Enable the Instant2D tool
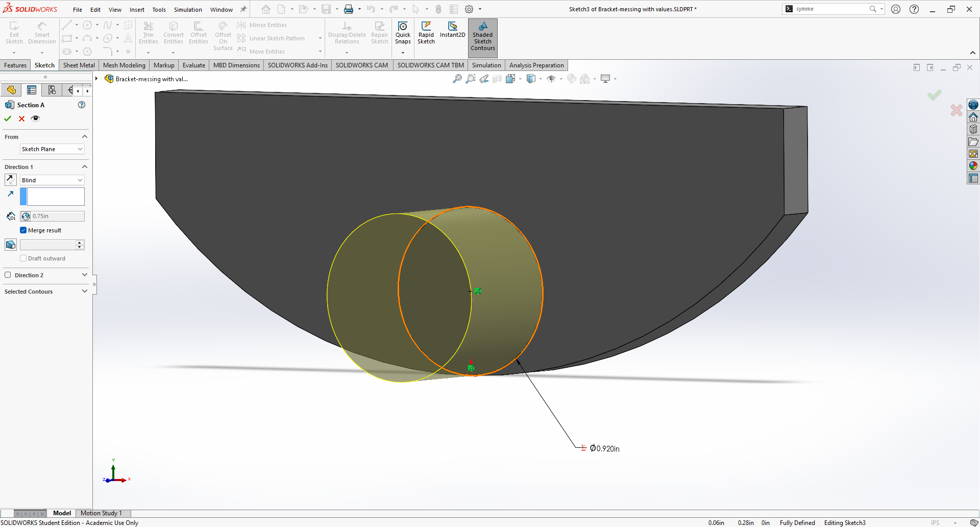 click(x=452, y=30)
